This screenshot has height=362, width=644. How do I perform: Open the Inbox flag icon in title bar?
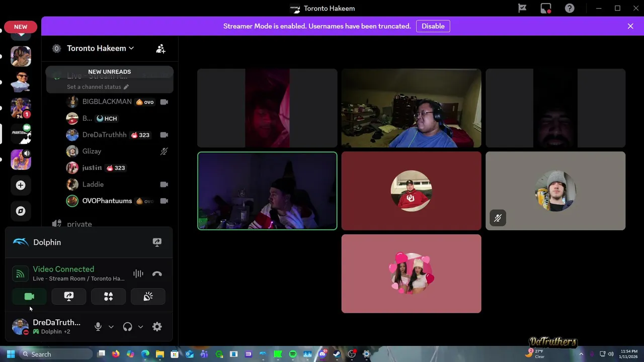522,8
